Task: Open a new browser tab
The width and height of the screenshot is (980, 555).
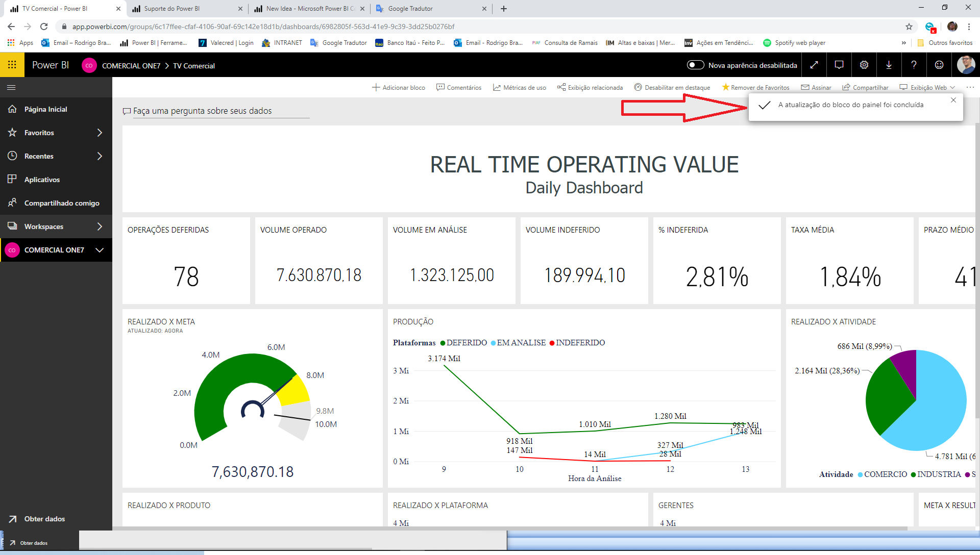Action: pos(503,9)
